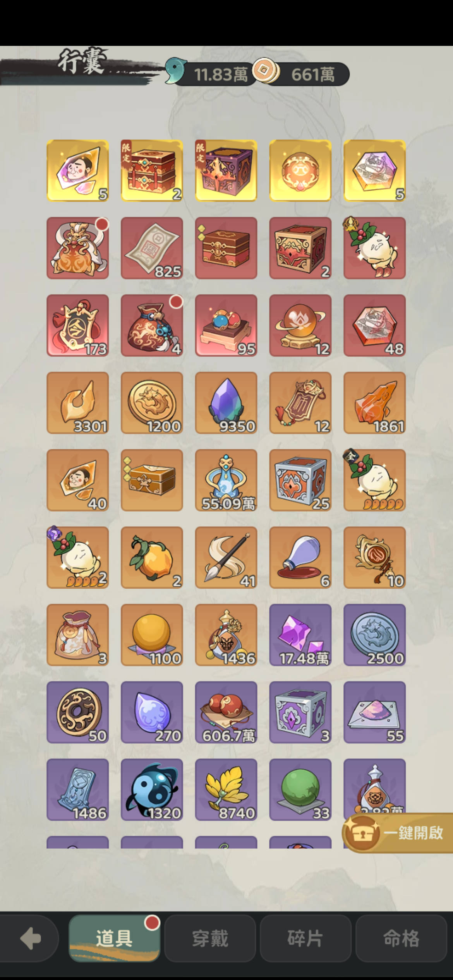Select the yin-yang orb item with 1320
Image resolution: width=453 pixels, height=980 pixels.
coord(152,790)
